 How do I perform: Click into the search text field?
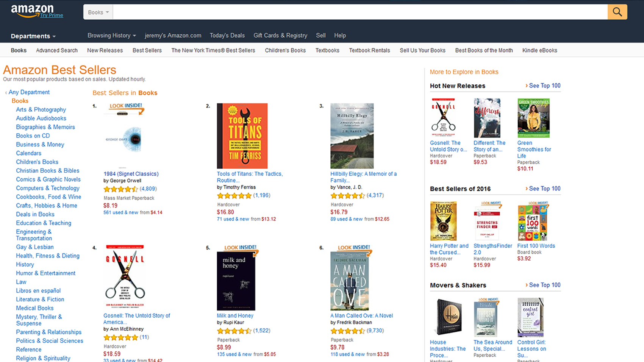[360, 12]
